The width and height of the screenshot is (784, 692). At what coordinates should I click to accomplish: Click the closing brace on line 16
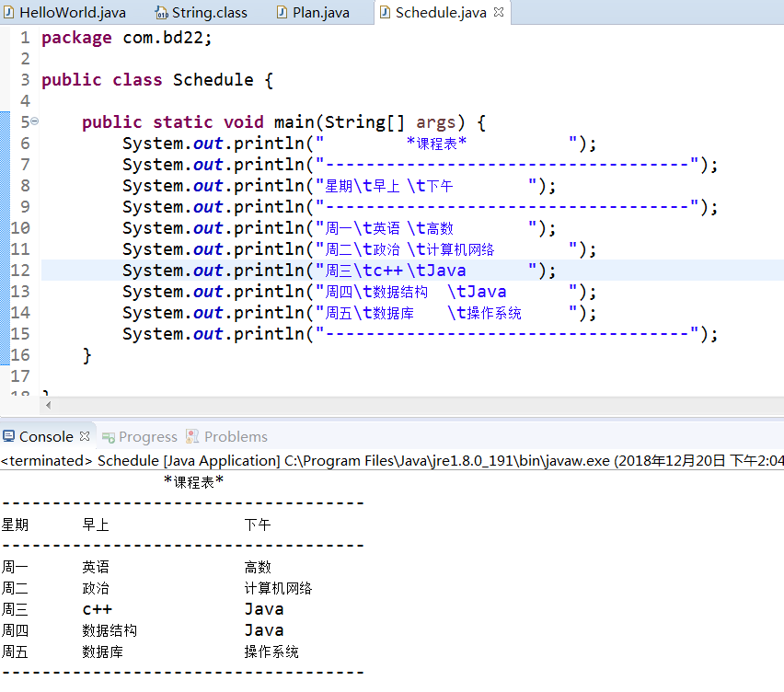pyautogui.click(x=87, y=355)
